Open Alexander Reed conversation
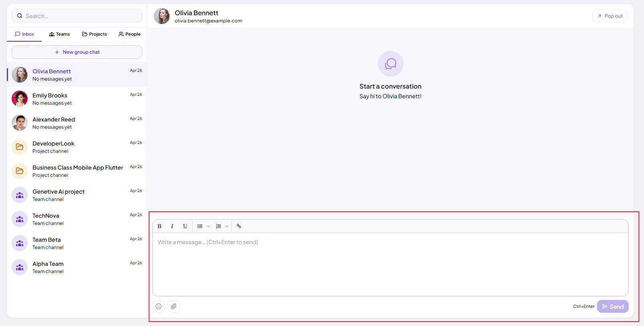Viewport: 644px width, 326px height. (x=77, y=123)
